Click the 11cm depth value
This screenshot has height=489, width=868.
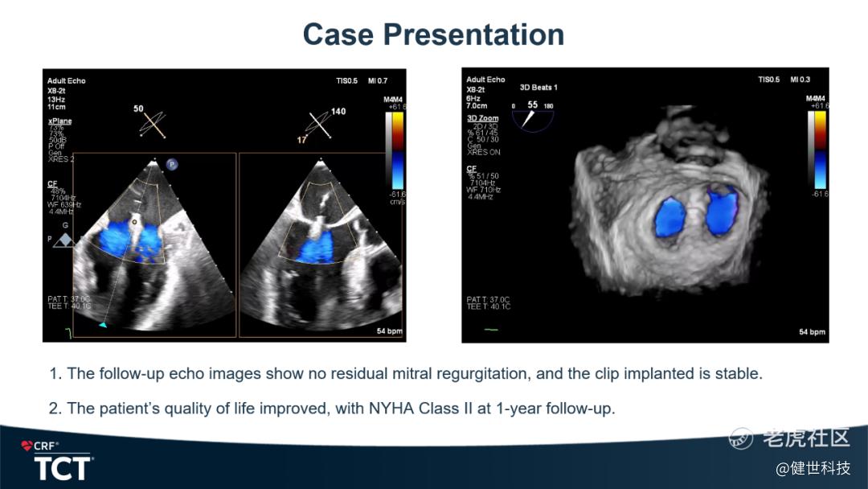click(x=56, y=107)
